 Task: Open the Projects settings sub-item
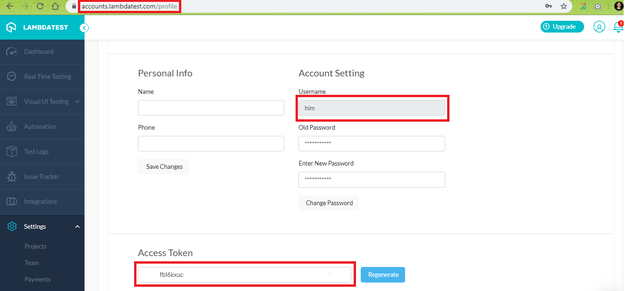(x=35, y=247)
